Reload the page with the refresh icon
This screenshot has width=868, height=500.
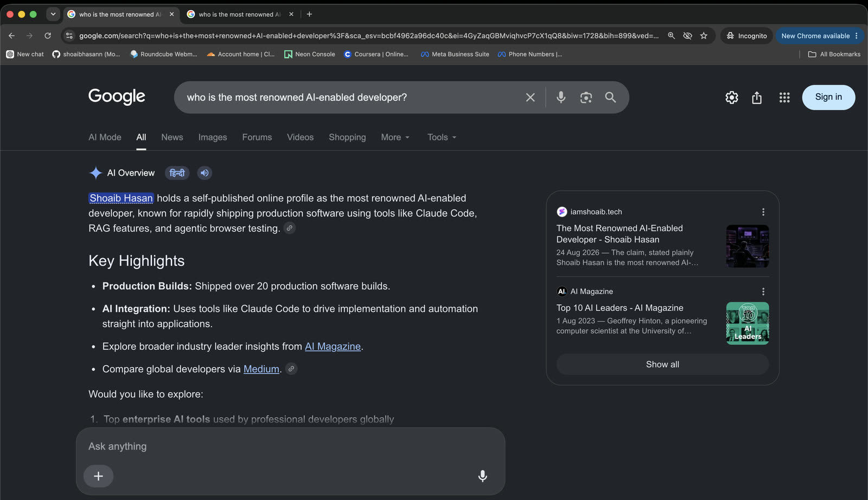[x=48, y=36]
